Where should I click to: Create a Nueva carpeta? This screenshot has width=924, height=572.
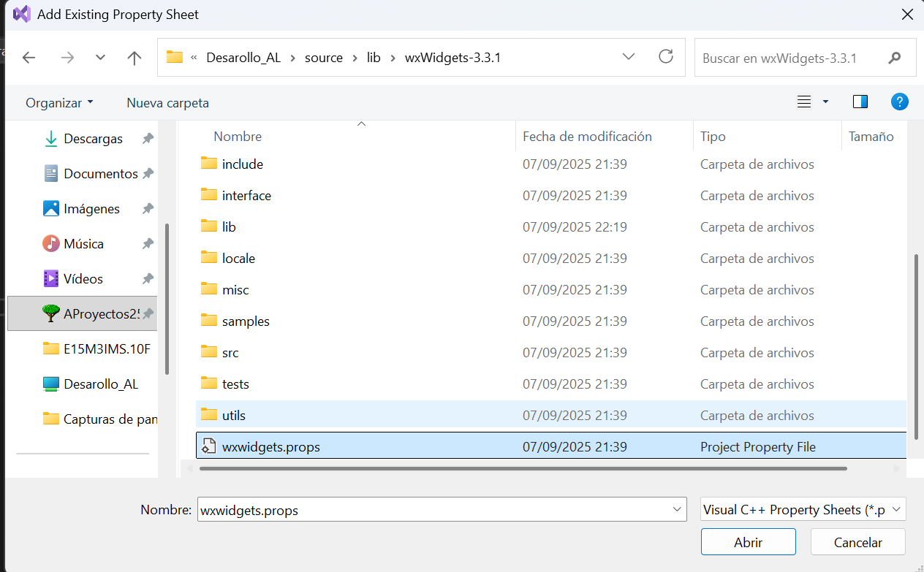167,103
